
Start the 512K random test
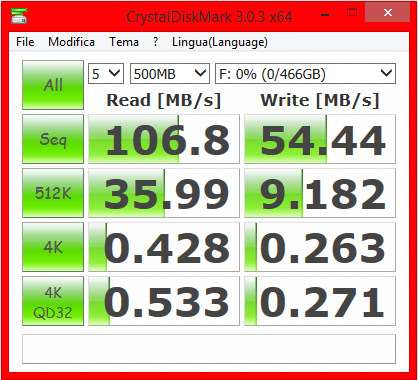[53, 193]
